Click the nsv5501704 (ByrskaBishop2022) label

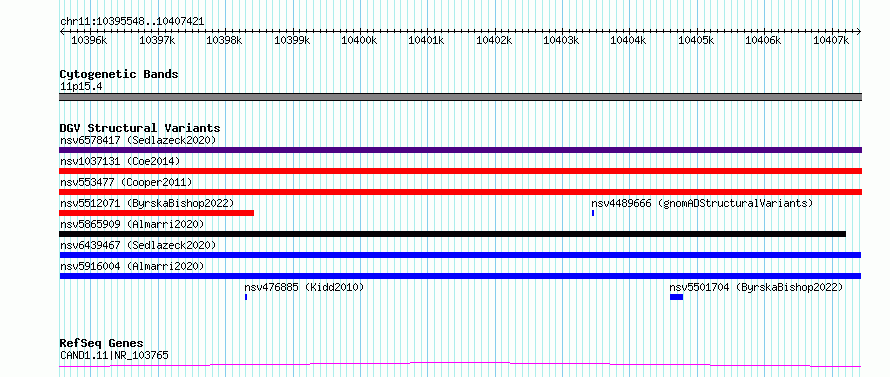click(757, 287)
